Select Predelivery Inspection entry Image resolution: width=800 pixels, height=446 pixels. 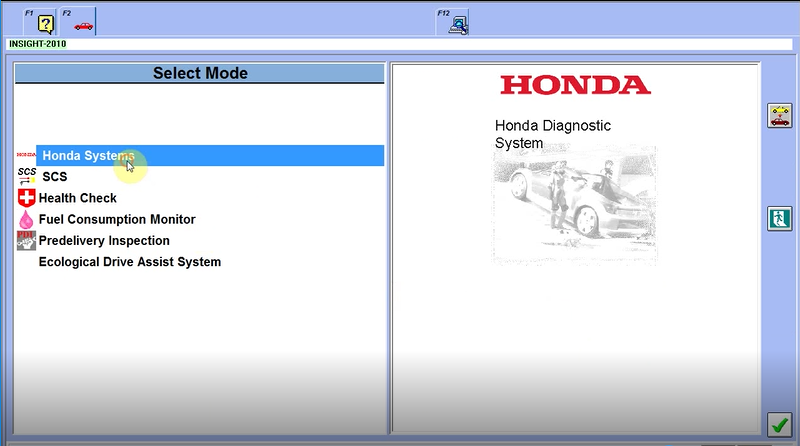(x=104, y=241)
